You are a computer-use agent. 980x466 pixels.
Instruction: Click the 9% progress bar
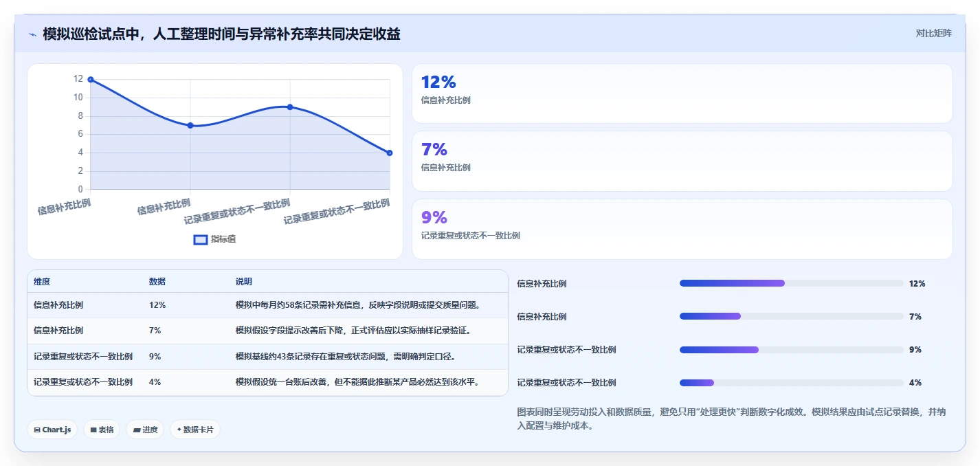pos(791,350)
